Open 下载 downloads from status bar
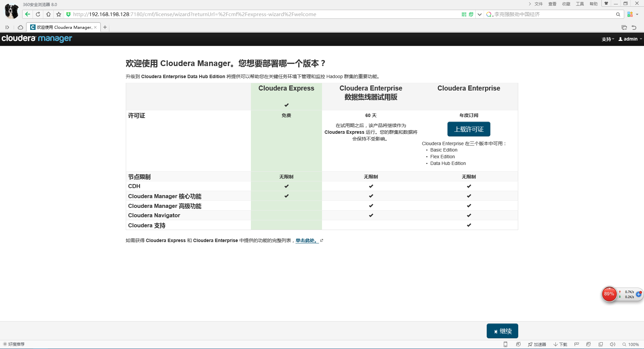Viewport: 644px width, 349px height. pyautogui.click(x=560, y=344)
